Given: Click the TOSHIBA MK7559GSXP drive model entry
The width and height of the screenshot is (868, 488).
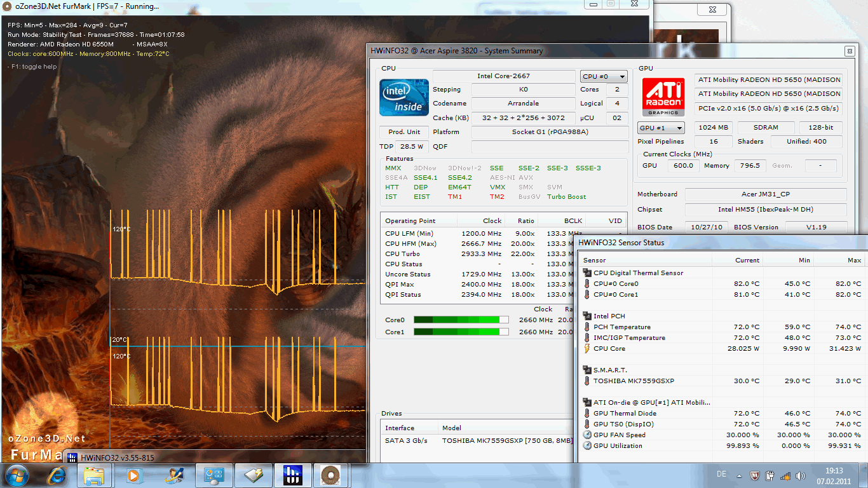Looking at the screenshot, I should [x=507, y=441].
